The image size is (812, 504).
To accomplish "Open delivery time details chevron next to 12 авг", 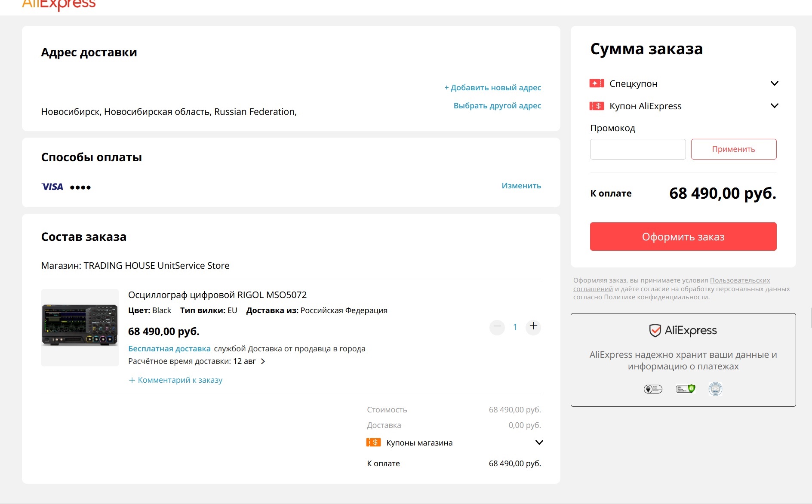I will coord(263,362).
